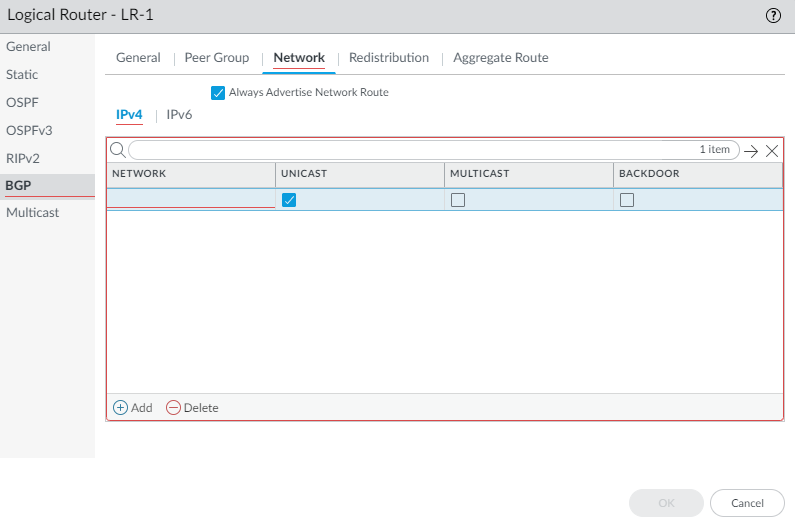This screenshot has width=795, height=530.
Task: Click the Network field in the row
Action: coord(191,200)
